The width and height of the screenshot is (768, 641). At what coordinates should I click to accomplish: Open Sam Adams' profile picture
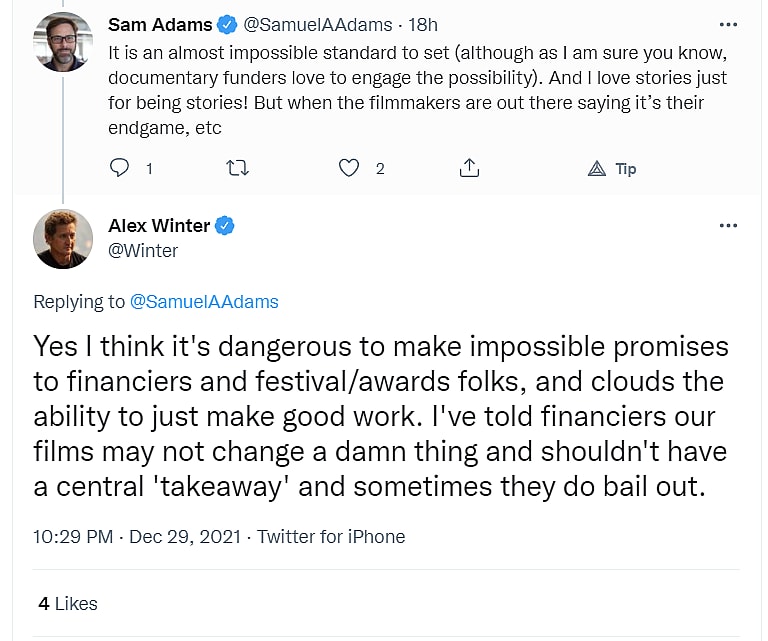click(x=62, y=42)
